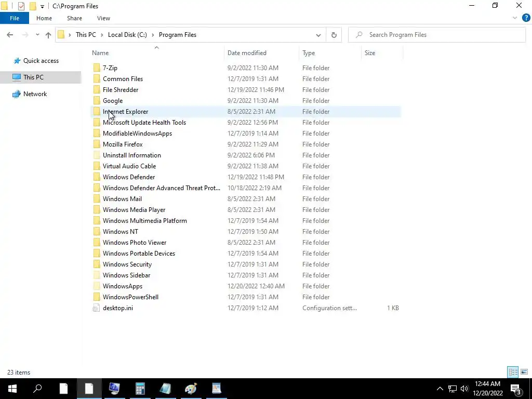The image size is (532, 399).
Task: Select the WindowsPowerShell folder icon
Action: (x=97, y=297)
